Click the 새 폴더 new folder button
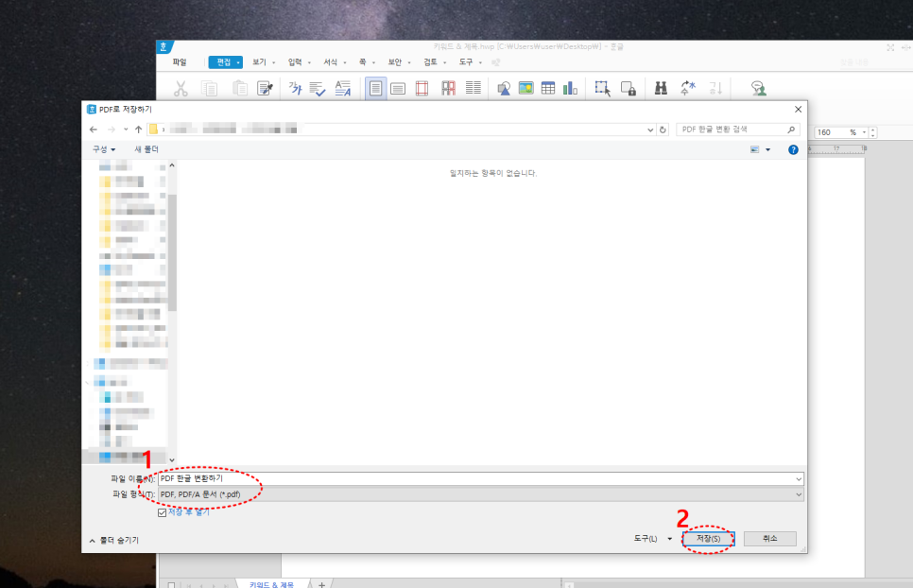913x588 pixels. tap(146, 149)
